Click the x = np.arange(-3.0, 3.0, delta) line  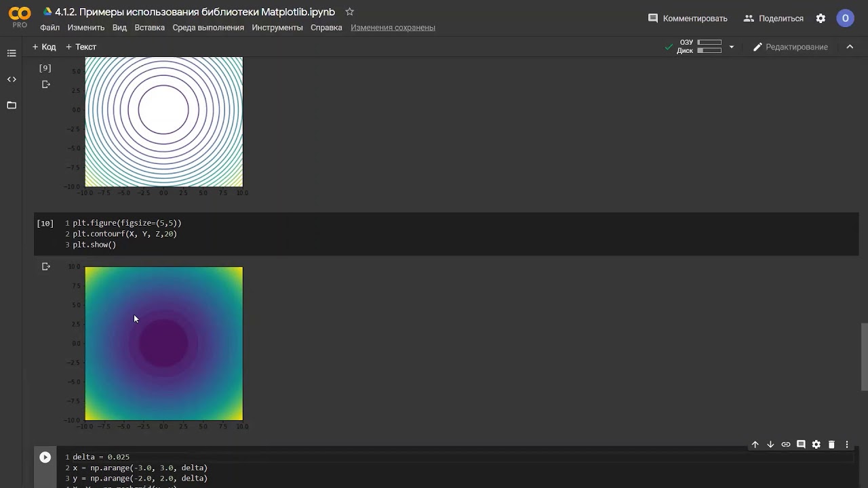(140, 468)
